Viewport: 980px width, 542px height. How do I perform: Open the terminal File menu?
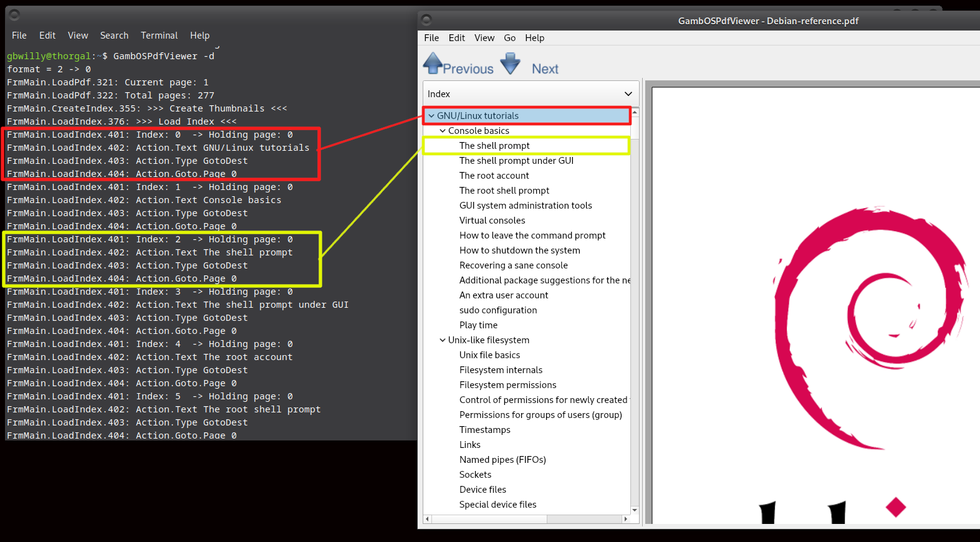(19, 36)
